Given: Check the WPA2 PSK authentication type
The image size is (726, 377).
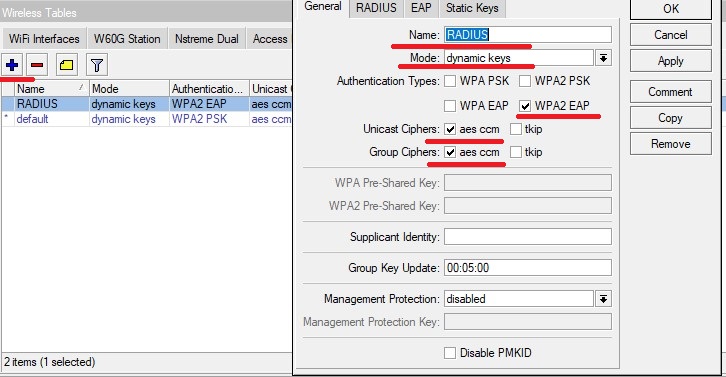Looking at the screenshot, I should point(525,81).
